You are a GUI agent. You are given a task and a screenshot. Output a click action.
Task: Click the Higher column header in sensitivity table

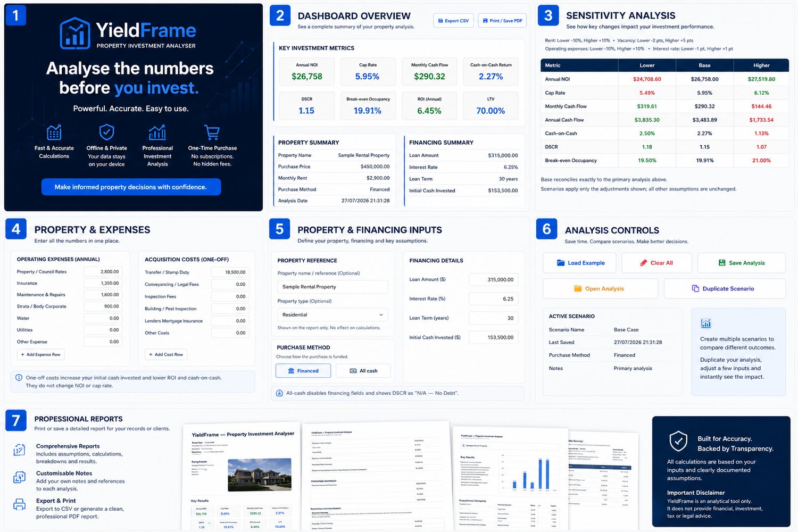click(761, 65)
